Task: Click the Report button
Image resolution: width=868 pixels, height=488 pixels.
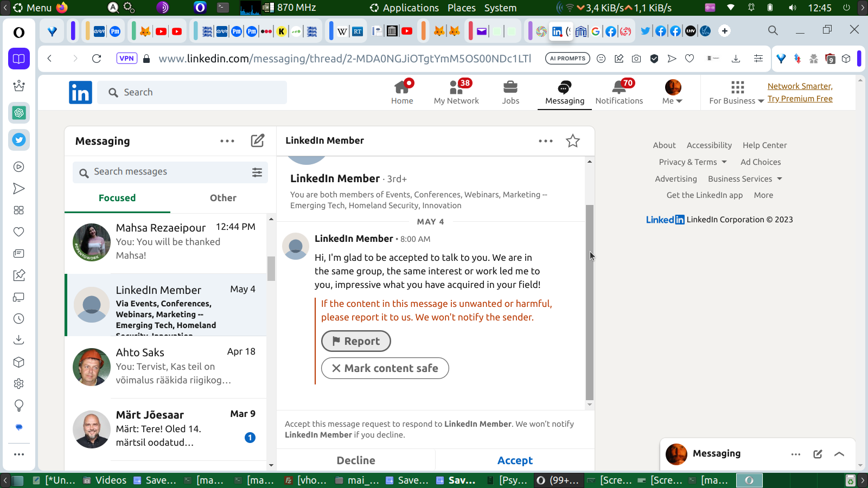Action: pyautogui.click(x=356, y=341)
